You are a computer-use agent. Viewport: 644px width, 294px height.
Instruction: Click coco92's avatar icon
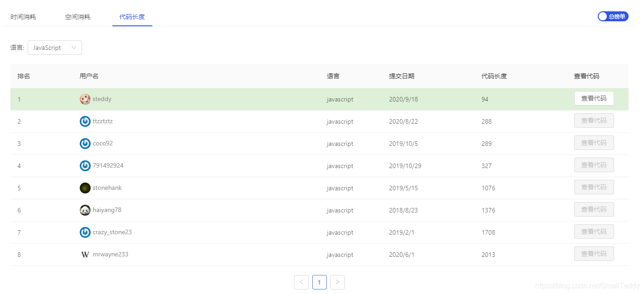[85, 143]
